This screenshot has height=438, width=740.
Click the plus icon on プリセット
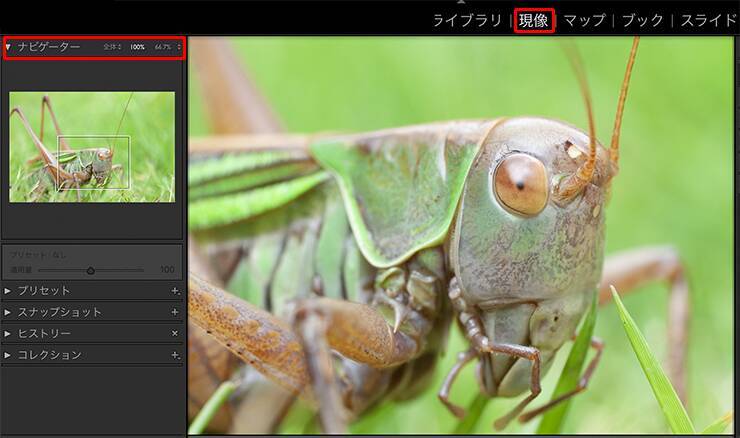click(x=175, y=291)
